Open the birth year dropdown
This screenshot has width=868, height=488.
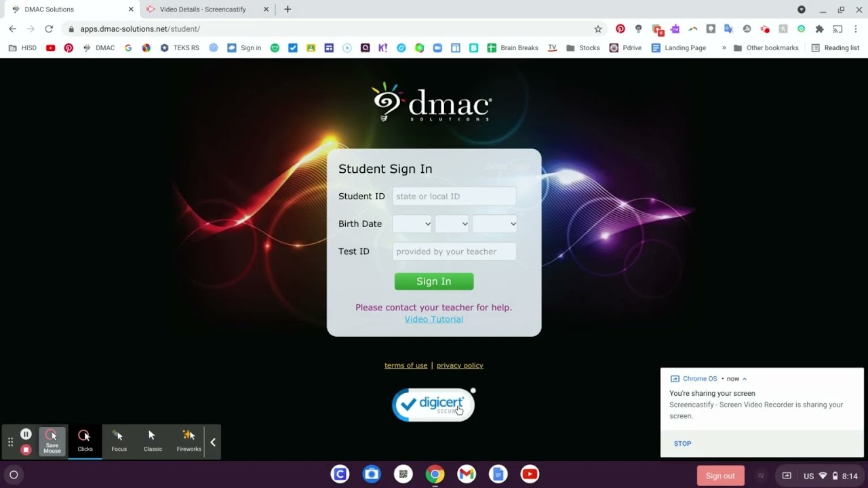(x=494, y=224)
